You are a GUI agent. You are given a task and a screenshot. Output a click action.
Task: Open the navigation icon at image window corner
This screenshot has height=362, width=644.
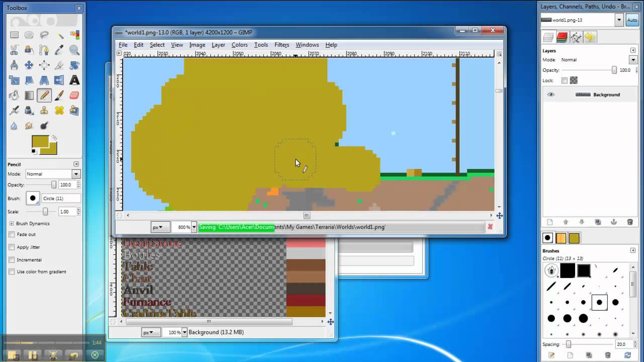[x=499, y=216]
